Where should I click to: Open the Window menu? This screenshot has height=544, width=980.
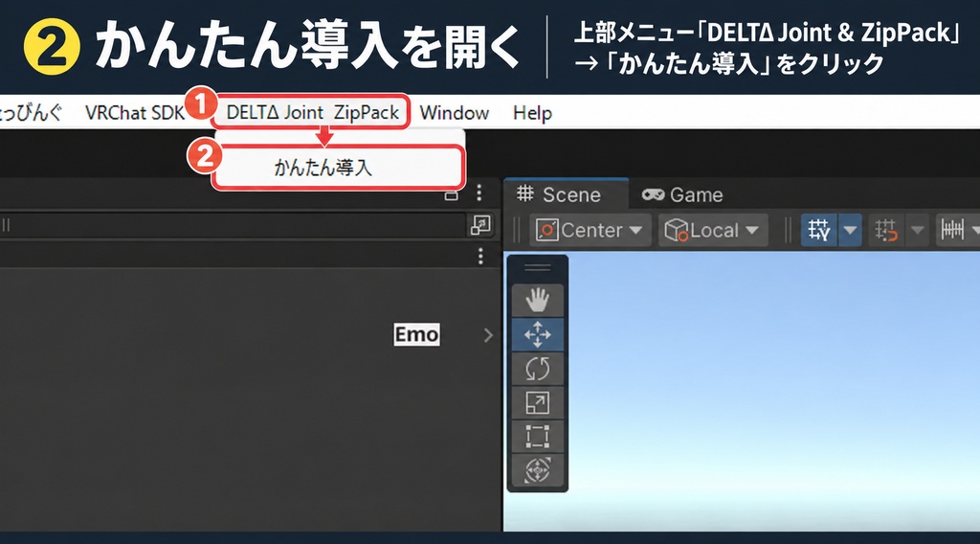(x=455, y=113)
